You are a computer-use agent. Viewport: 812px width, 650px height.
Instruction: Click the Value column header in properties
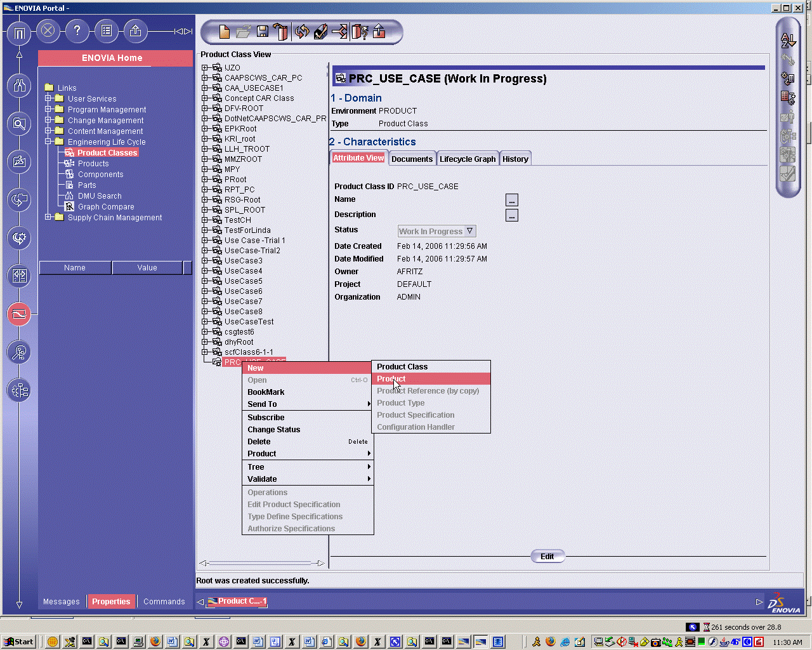147,268
